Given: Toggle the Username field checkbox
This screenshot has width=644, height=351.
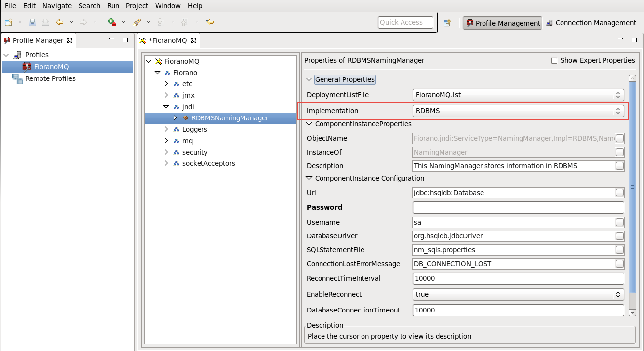Looking at the screenshot, I should coord(620,222).
